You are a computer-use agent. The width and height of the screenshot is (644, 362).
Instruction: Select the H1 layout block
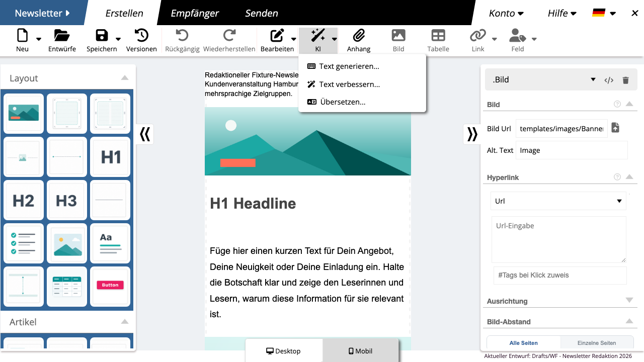tap(110, 157)
